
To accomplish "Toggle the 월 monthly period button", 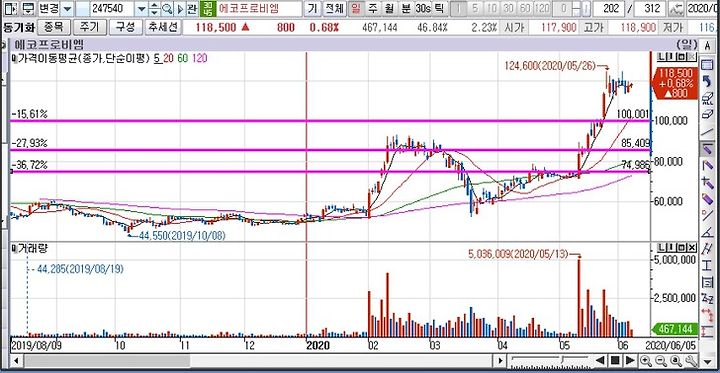I will click(388, 8).
